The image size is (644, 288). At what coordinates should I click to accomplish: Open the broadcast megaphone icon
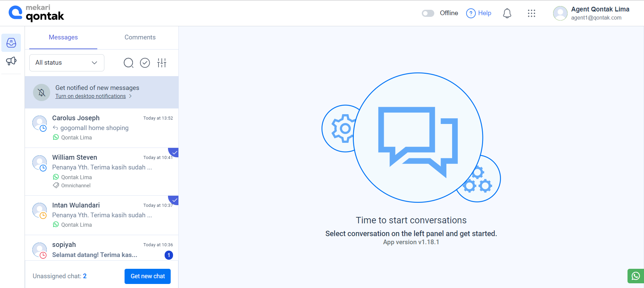(x=11, y=61)
